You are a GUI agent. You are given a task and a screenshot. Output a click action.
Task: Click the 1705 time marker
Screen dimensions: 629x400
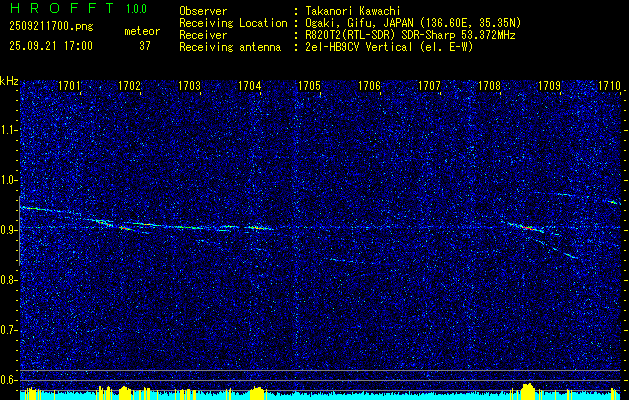coord(309,85)
